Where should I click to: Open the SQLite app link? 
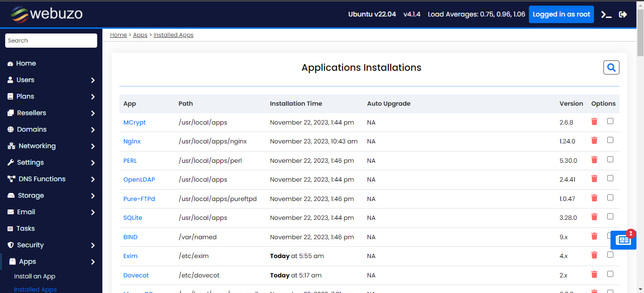[x=133, y=218]
